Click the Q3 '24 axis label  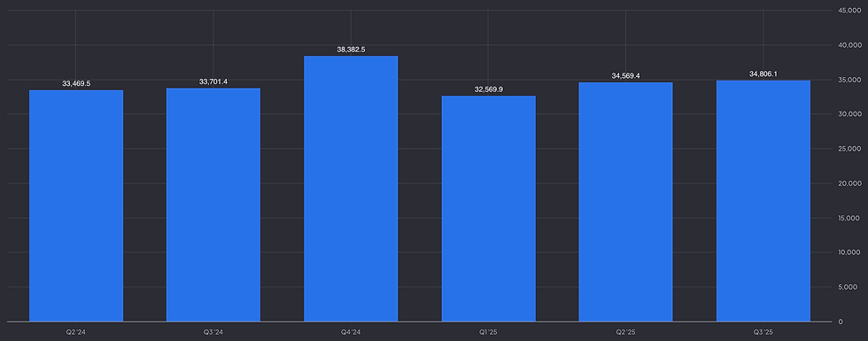point(213,332)
